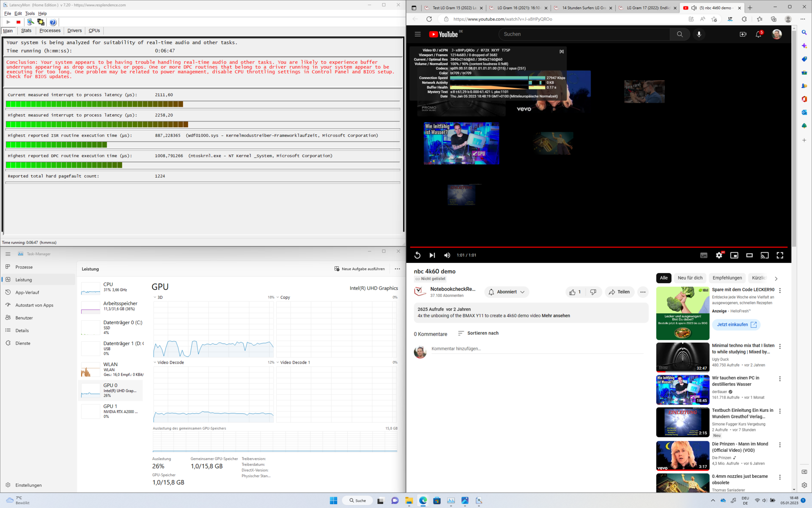The height and width of the screenshot is (508, 812).
Task: Select Prozesse in Task Manager
Action: tap(38, 267)
